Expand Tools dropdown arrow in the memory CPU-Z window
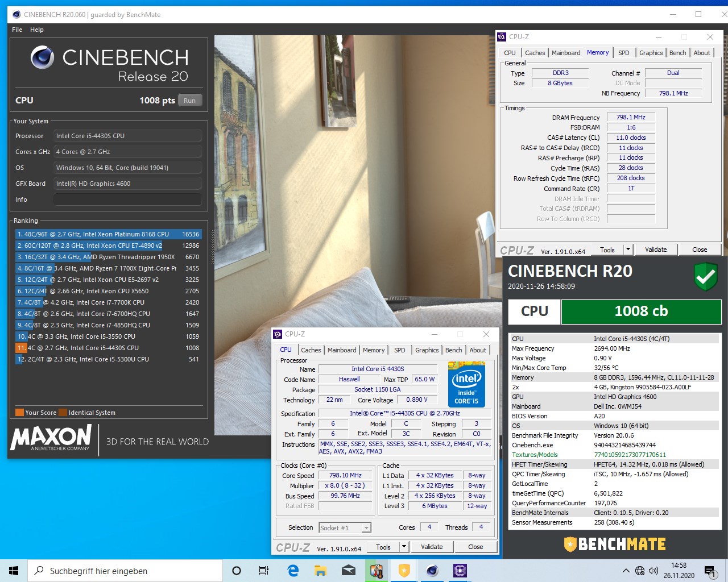Image resolution: width=728 pixels, height=582 pixels. [628, 250]
